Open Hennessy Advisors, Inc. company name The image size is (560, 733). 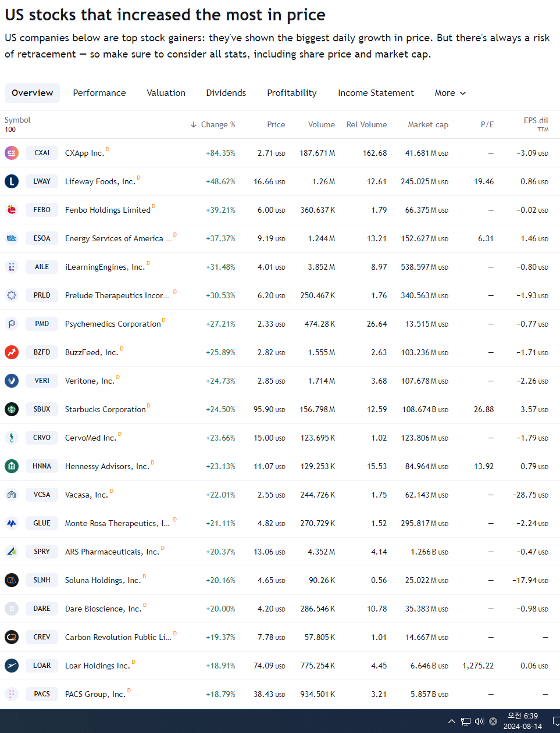107,466
